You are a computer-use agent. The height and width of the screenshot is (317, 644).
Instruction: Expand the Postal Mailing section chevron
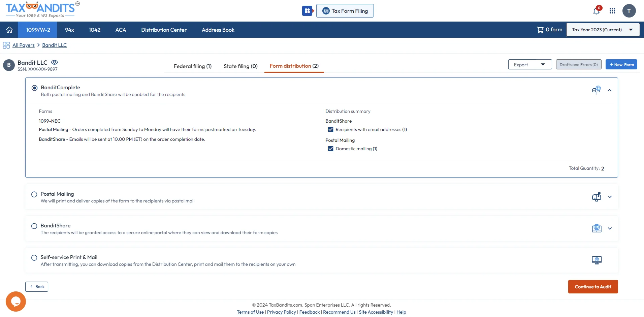click(x=610, y=197)
